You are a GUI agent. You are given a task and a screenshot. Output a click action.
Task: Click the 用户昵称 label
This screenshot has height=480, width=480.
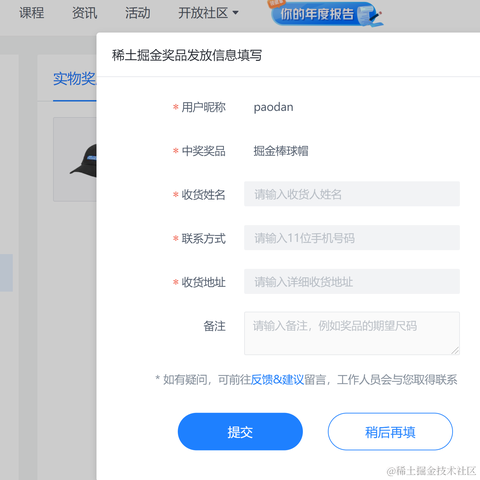click(x=203, y=107)
